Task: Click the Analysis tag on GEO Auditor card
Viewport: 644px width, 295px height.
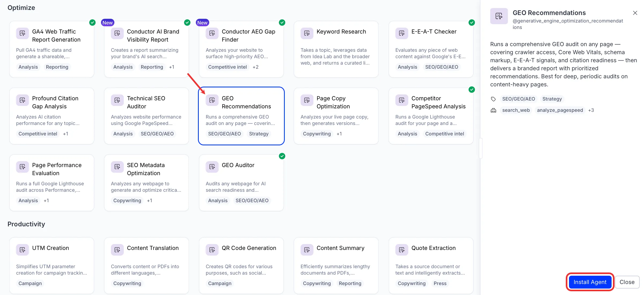Action: pyautogui.click(x=218, y=201)
